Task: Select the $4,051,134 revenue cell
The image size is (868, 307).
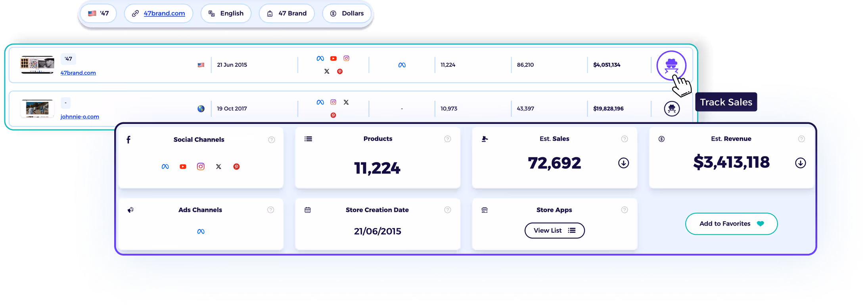Action: pos(607,65)
